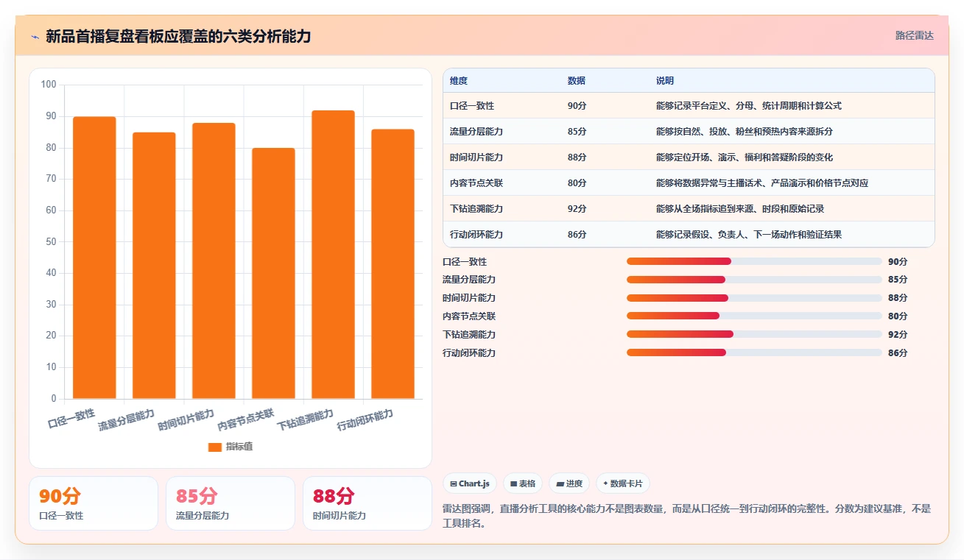The image size is (964, 560).
Task: Click the 86分 table cell
Action: (x=577, y=235)
